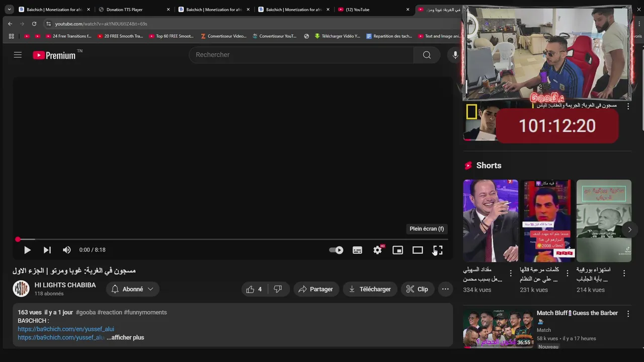Open the Repartition des tach... bookmark
This screenshot has width=644, height=362.
[x=389, y=36]
